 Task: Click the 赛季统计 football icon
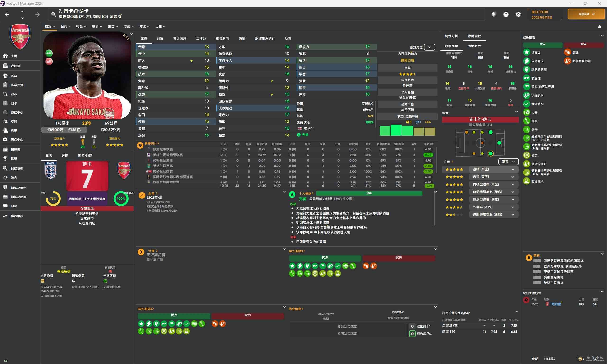tap(140, 145)
